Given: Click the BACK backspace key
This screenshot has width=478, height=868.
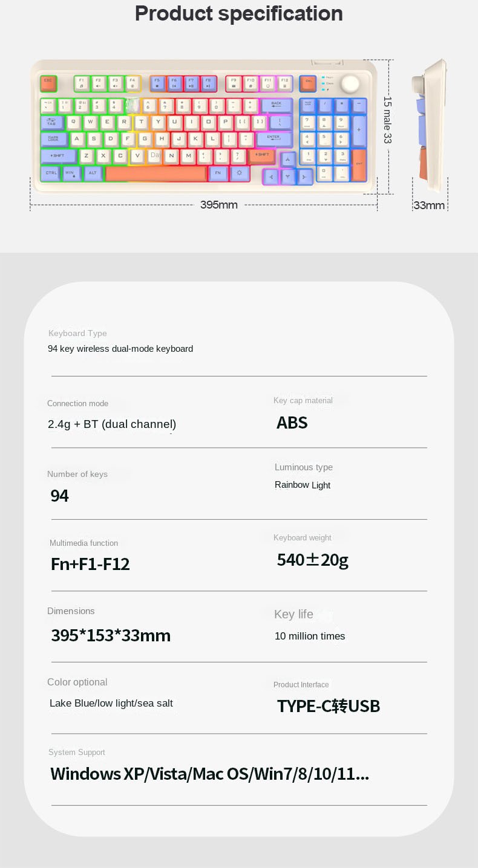Looking at the screenshot, I should [x=277, y=105].
